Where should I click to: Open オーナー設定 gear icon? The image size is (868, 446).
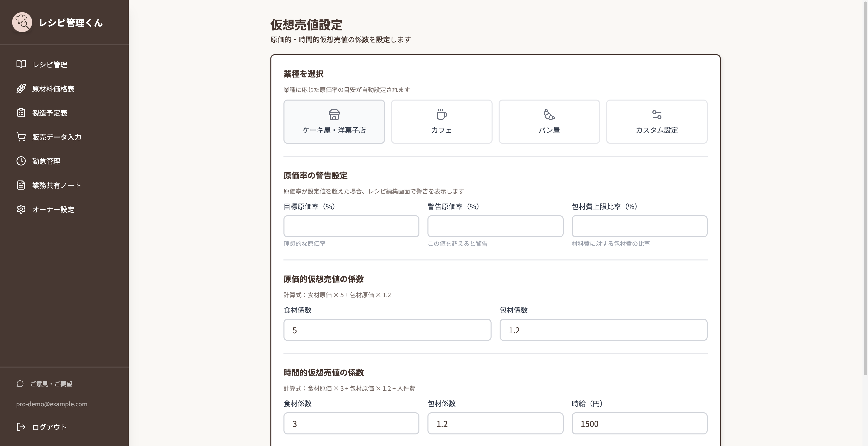21,209
